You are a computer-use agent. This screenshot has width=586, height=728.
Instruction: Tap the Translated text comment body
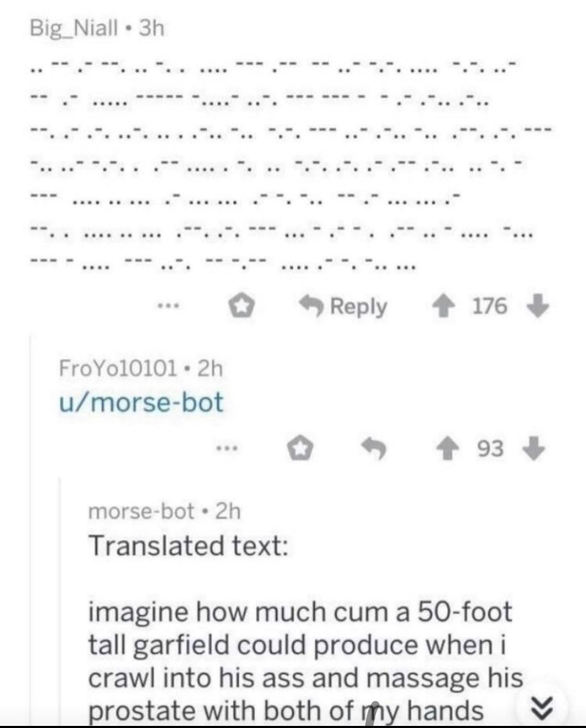[305, 628]
